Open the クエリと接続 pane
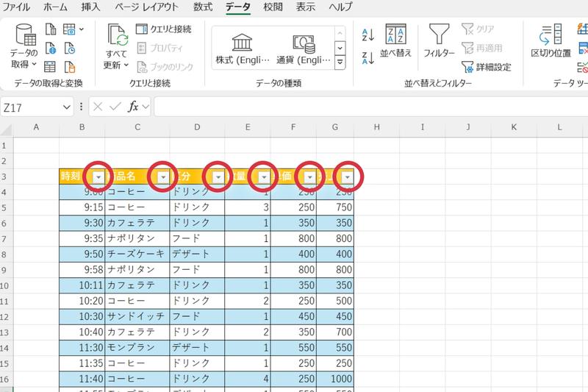The height and width of the screenshot is (392, 588). [163, 29]
